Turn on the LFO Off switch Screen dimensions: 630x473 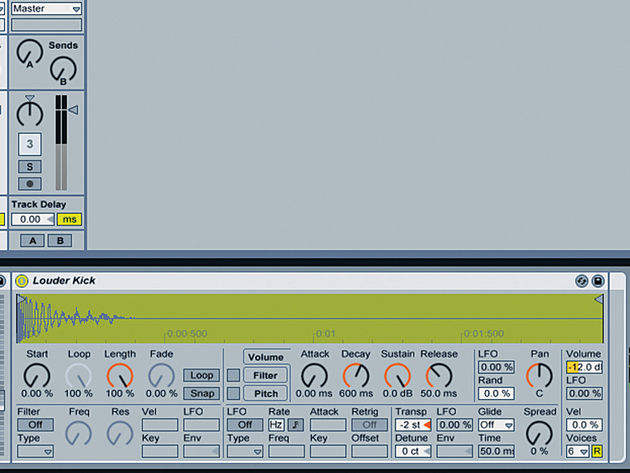[x=245, y=425]
